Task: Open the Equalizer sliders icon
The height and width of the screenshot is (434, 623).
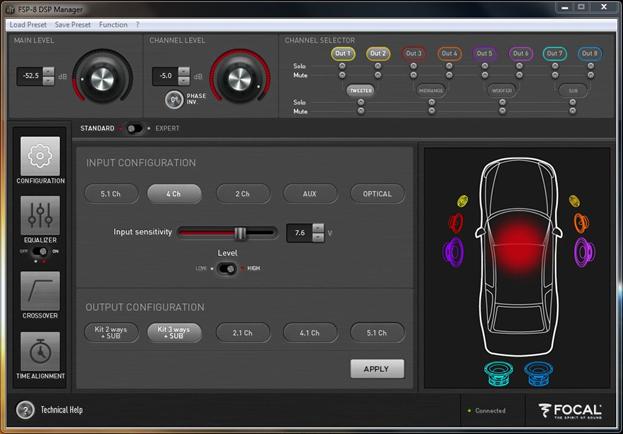Action: 40,215
